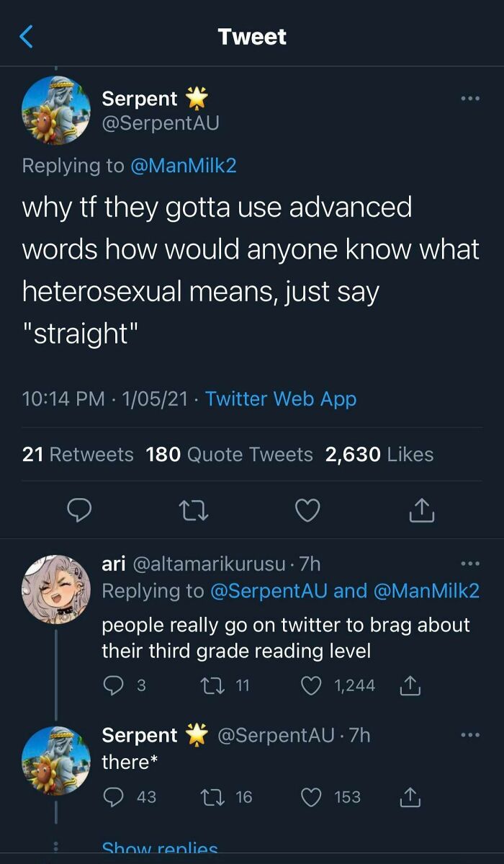This screenshot has height=864, width=504.
Task: Open options menu on the main tweet
Action: (469, 99)
